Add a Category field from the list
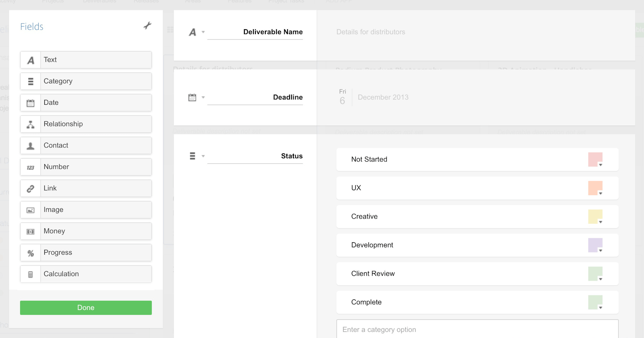 click(86, 81)
